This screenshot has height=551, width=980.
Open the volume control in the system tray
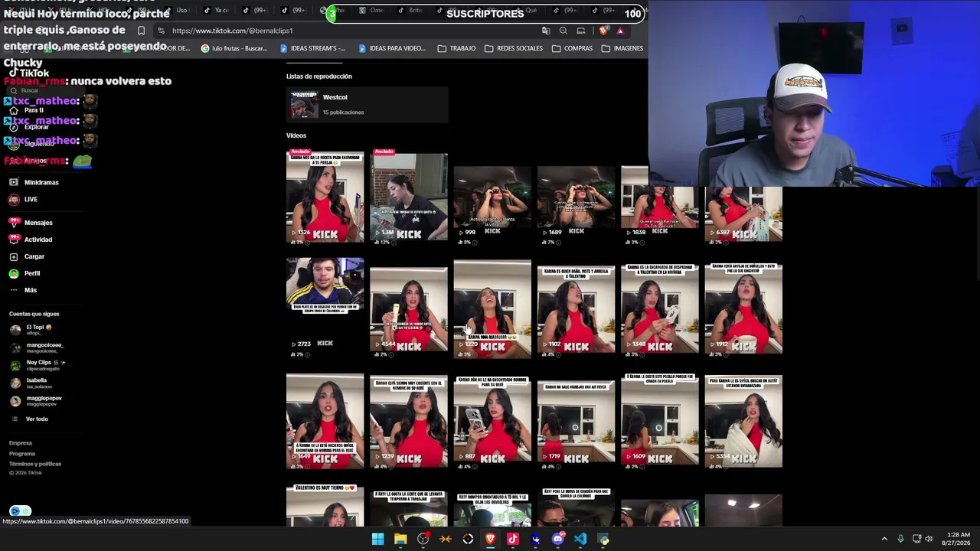[x=929, y=539]
